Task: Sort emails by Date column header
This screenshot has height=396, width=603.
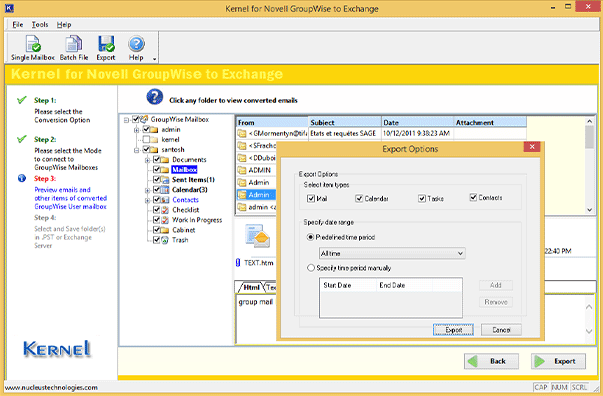Action: pos(417,122)
